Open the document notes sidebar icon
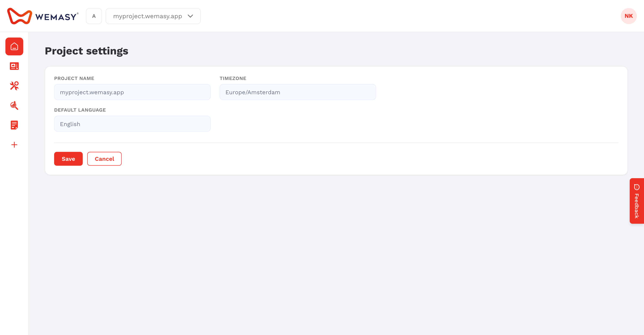Viewport: 644px width, 335px height. click(x=14, y=125)
